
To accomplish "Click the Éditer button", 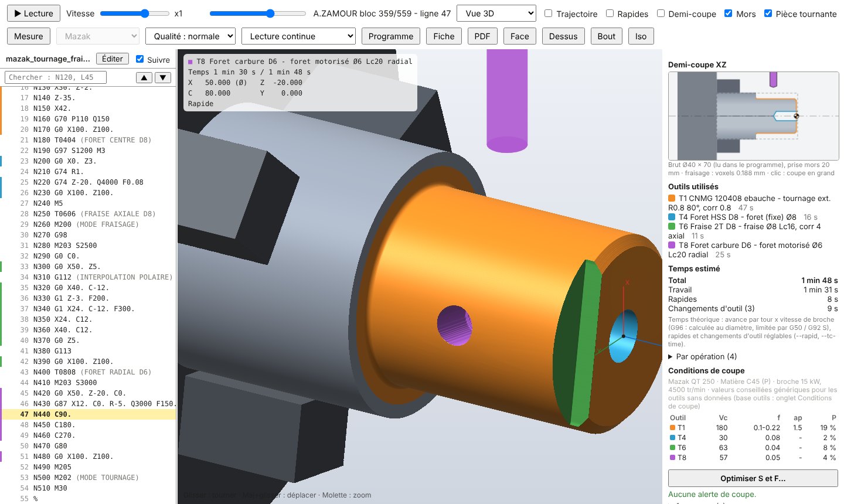I will tap(112, 59).
